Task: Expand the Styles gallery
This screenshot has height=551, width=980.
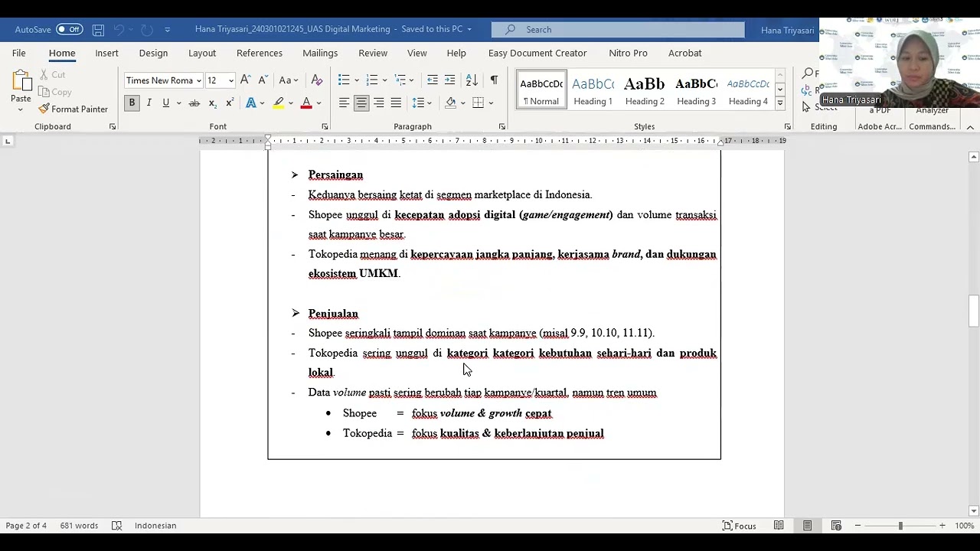Action: click(779, 103)
